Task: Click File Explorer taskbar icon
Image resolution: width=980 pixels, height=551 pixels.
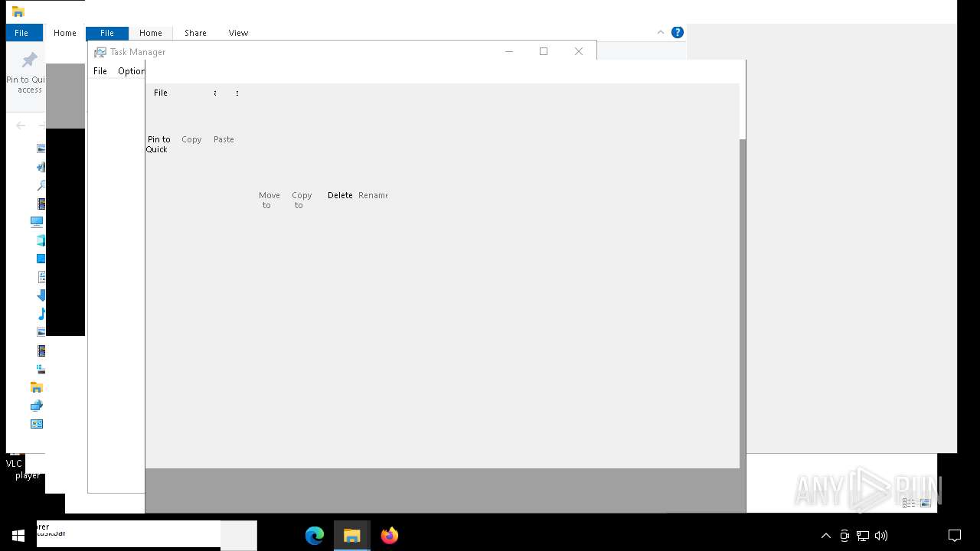Action: click(x=352, y=535)
